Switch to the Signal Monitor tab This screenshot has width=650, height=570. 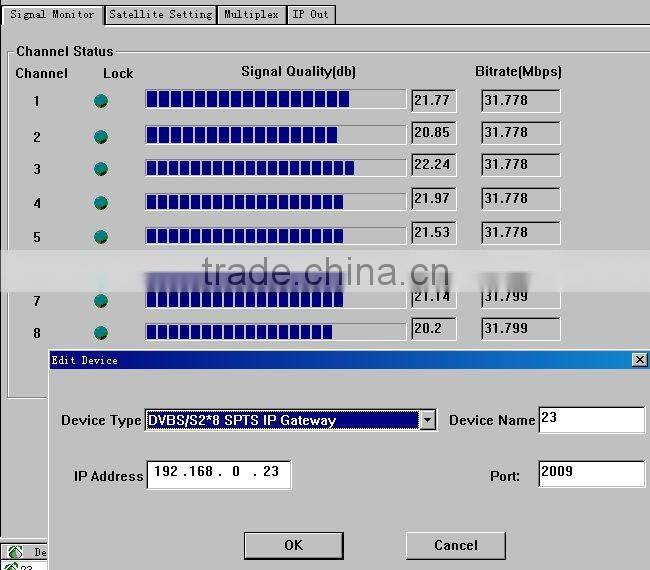click(x=52, y=15)
